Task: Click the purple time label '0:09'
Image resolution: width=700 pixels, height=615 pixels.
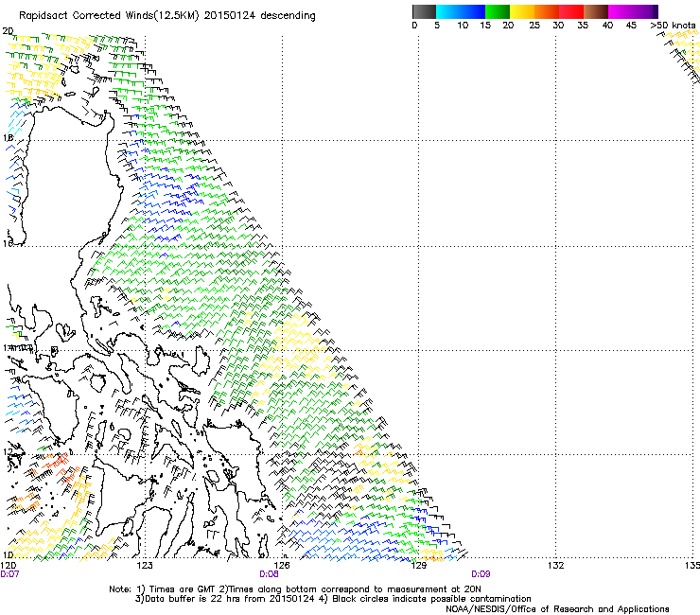Action: 481,574
